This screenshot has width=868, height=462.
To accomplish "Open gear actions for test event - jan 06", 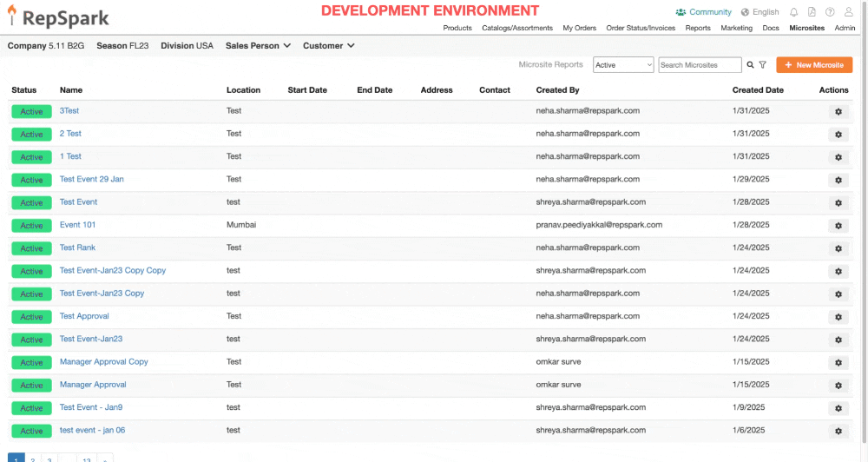I will click(838, 431).
